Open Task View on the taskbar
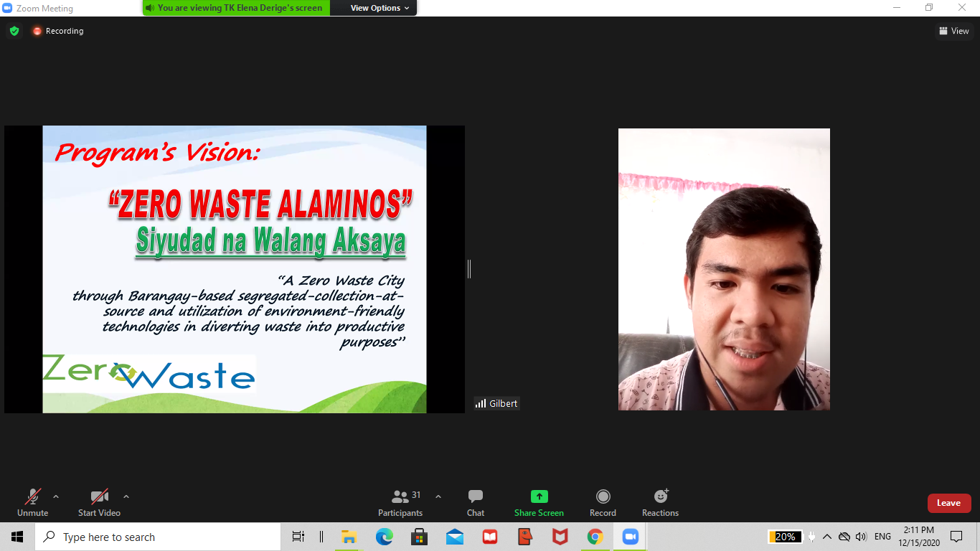Screen dimensions: 980x551 coord(298,537)
